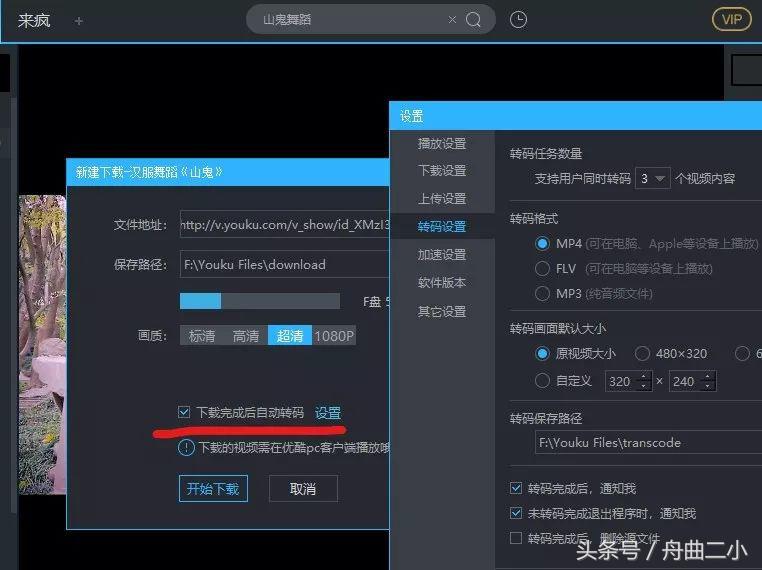Choose the 480×320 picture size
Screen dimensions: 762x570
tap(642, 354)
